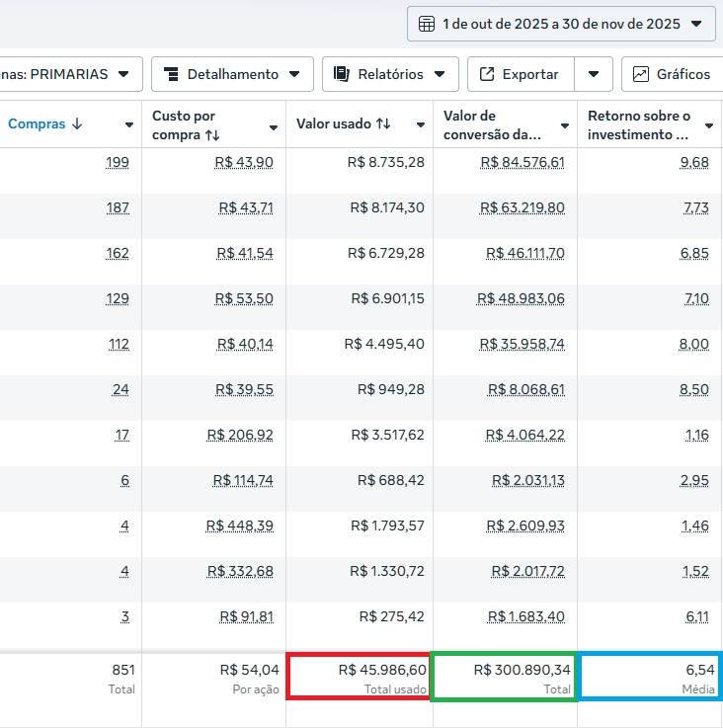Viewport: 723px width, 728px height.
Task: Click the Detalhamento breakdown icon
Action: 171,74
